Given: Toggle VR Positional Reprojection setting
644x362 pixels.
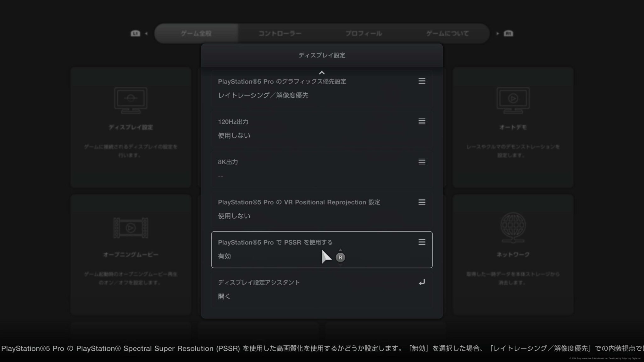Looking at the screenshot, I should pyautogui.click(x=322, y=209).
